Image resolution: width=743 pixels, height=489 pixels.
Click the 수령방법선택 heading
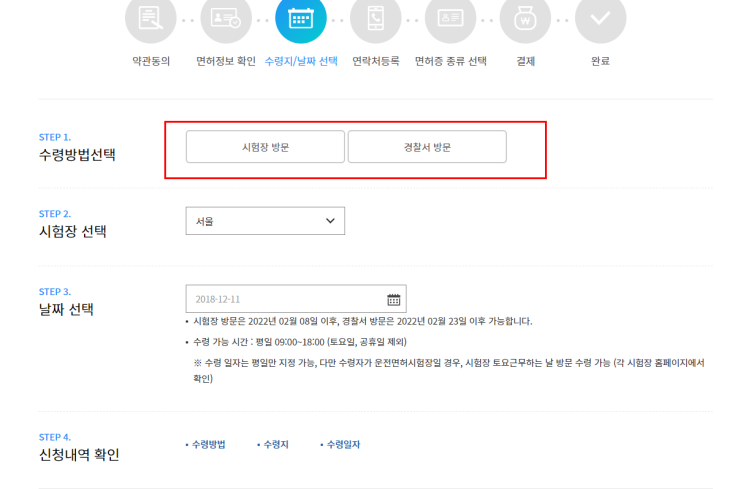coord(77,154)
